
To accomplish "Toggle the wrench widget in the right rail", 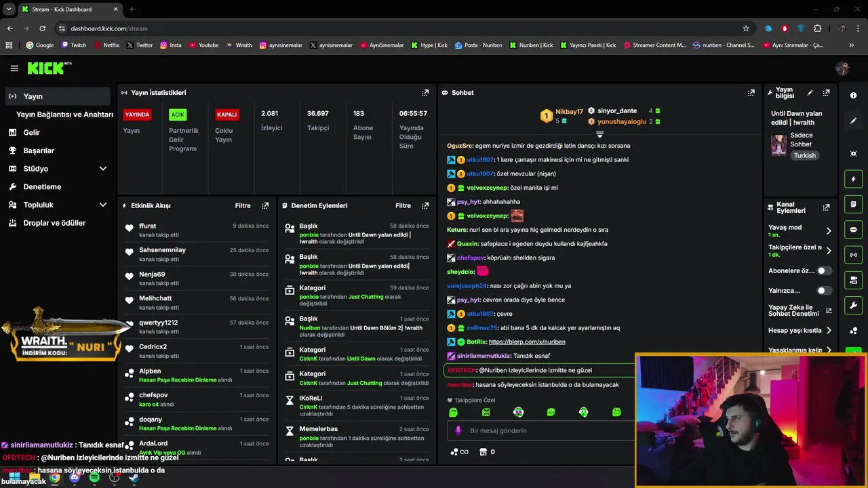I will 853,306.
